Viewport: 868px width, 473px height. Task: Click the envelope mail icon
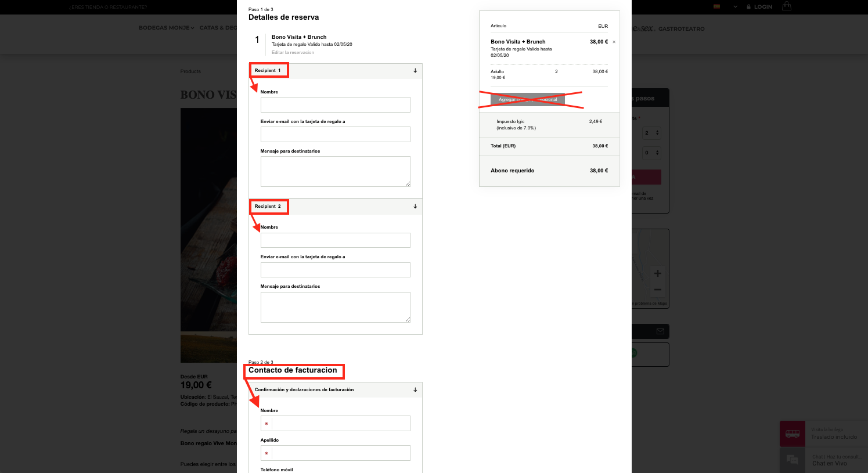point(660,331)
